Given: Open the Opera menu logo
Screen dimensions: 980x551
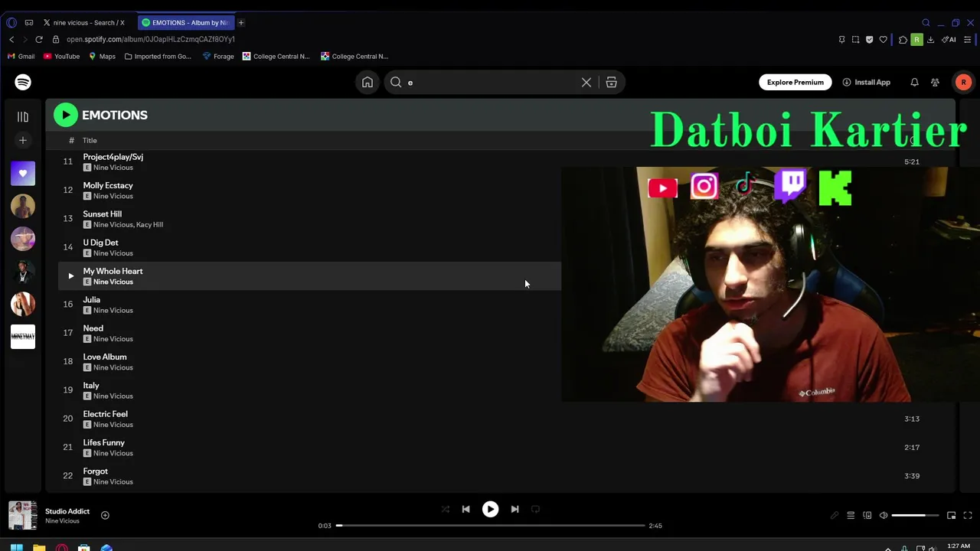Looking at the screenshot, I should tap(11, 23).
